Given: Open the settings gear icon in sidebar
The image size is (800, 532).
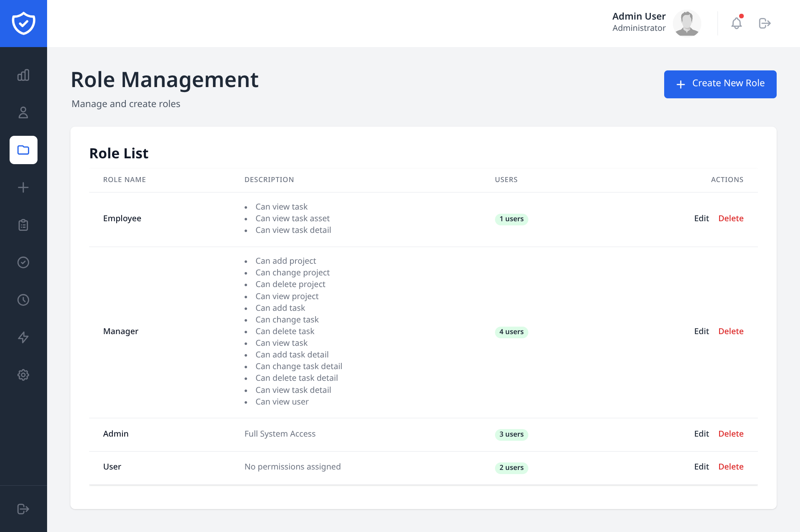Looking at the screenshot, I should (x=23, y=375).
